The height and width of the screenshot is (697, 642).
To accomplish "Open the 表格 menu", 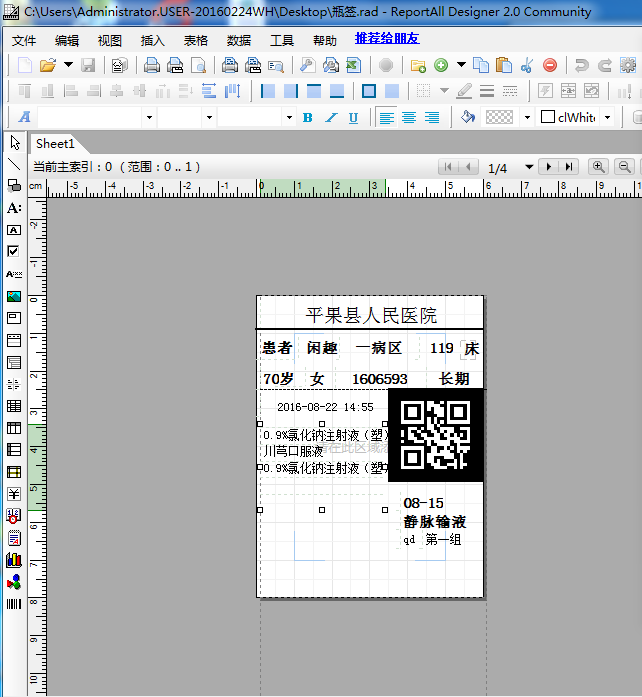I will pos(196,41).
